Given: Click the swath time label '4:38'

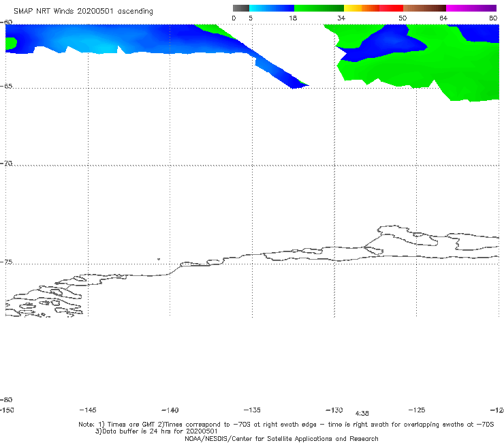Looking at the screenshot, I should click(x=362, y=414).
